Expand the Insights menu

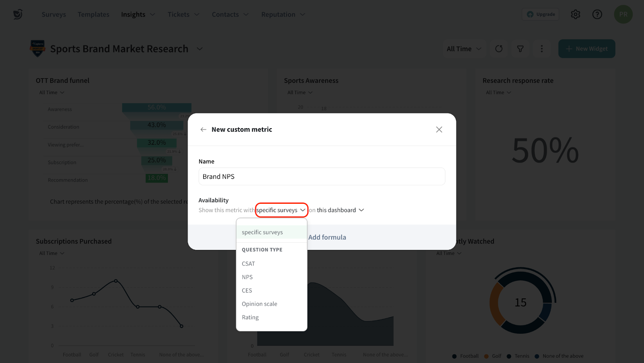click(x=138, y=14)
